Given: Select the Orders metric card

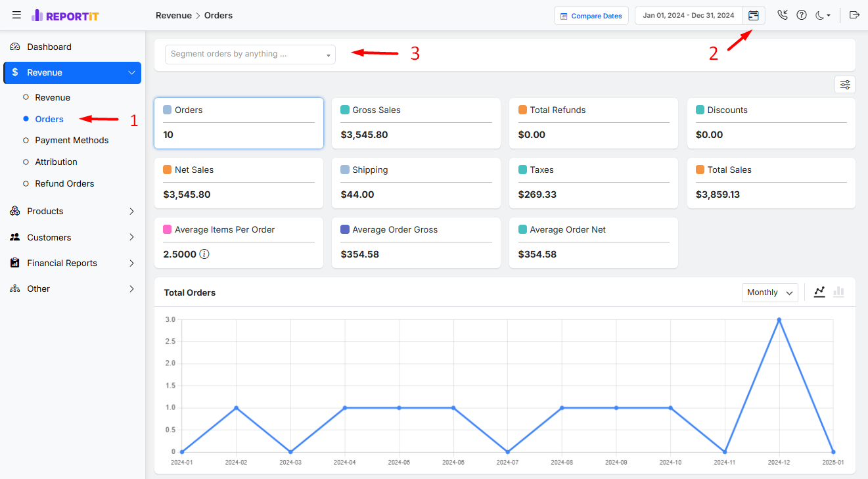Looking at the screenshot, I should tap(239, 123).
